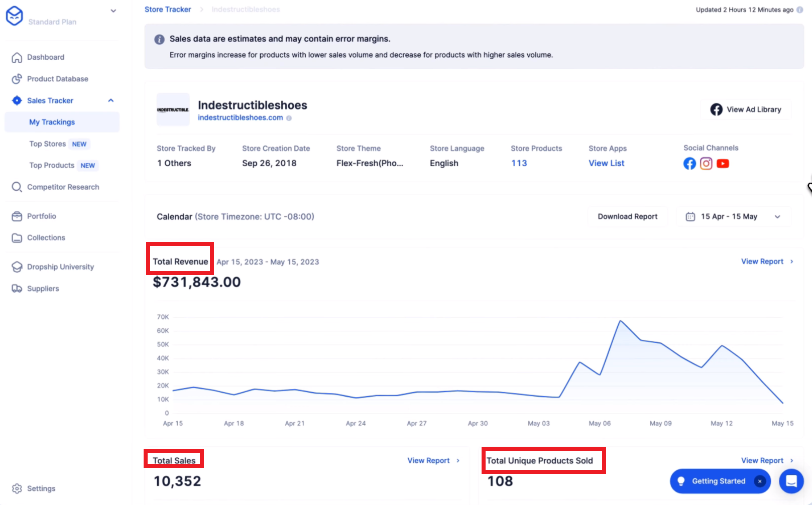Click the Portfolio briefcase icon
Screen dimensions: 812x505
(17, 216)
